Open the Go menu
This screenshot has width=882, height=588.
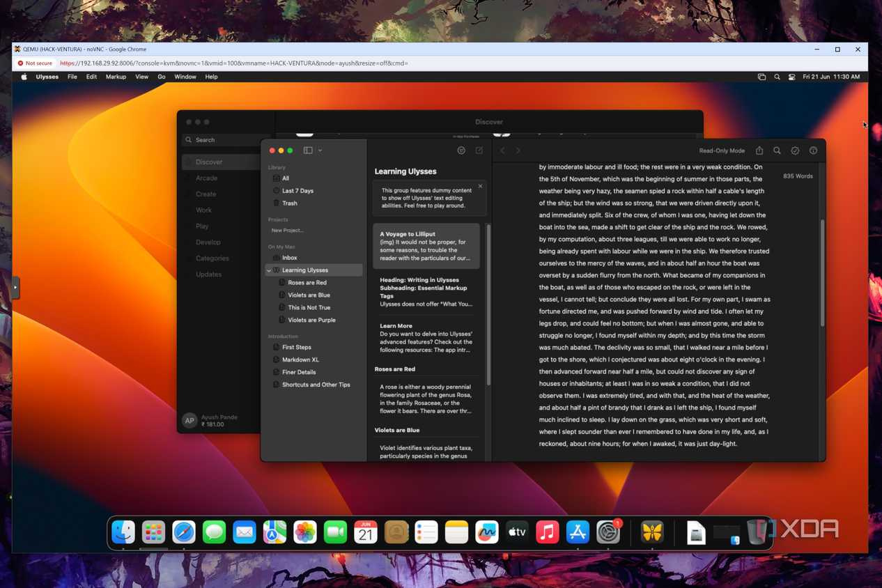click(x=162, y=77)
